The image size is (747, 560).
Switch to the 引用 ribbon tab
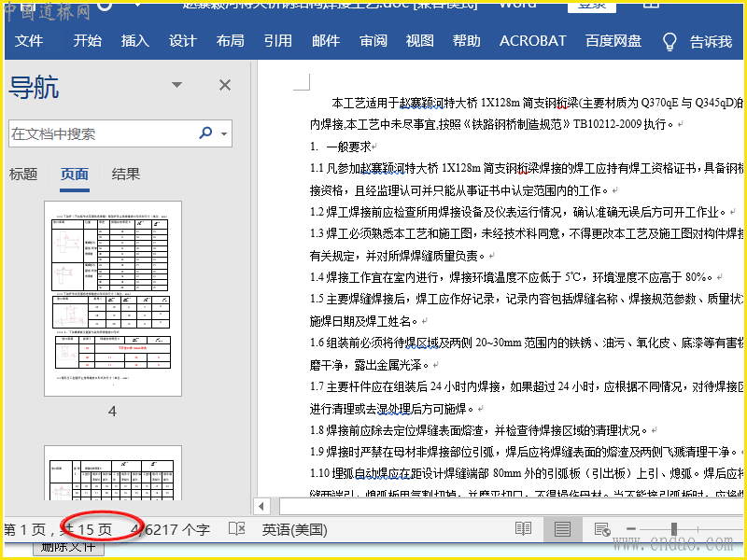coord(277,41)
